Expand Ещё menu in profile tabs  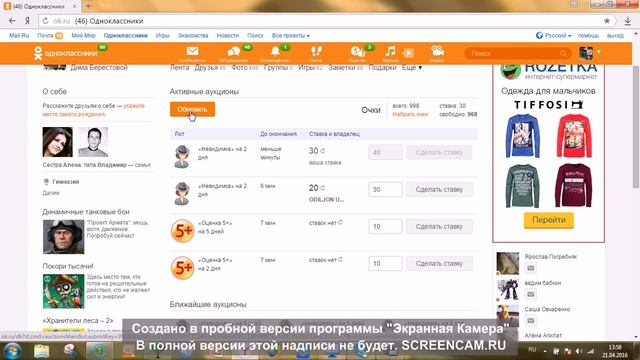pyautogui.click(x=412, y=68)
